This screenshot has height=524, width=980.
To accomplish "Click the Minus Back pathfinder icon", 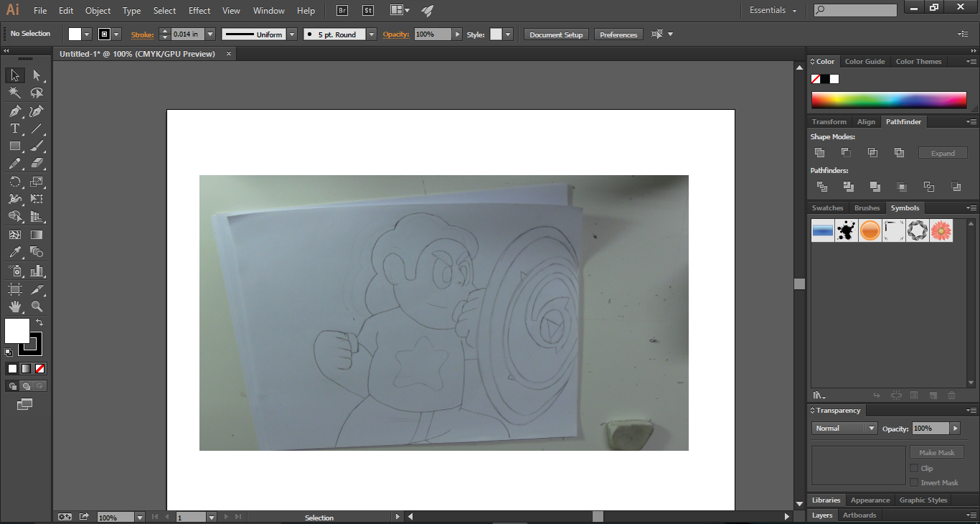I will click(x=956, y=187).
